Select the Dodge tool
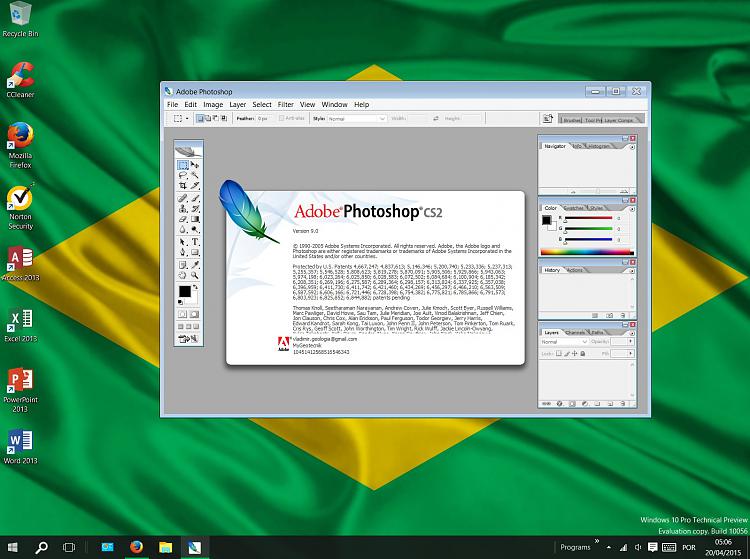This screenshot has height=559, width=750. pos(194,230)
